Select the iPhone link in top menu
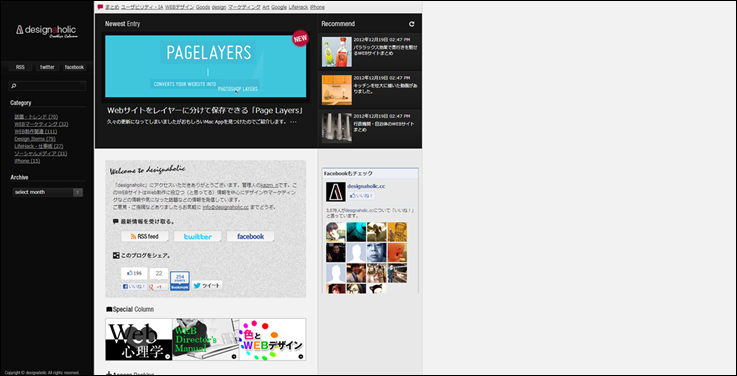 pos(317,7)
